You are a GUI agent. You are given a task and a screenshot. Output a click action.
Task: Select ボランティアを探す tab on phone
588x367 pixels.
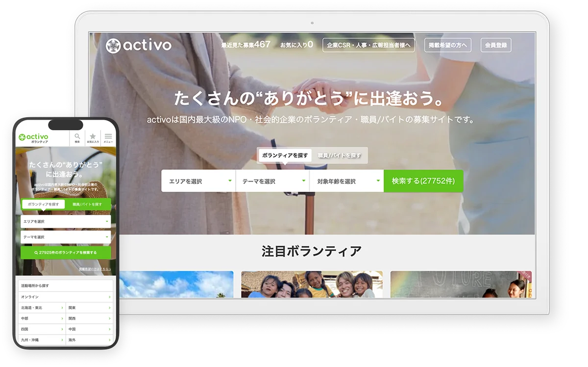(x=43, y=204)
